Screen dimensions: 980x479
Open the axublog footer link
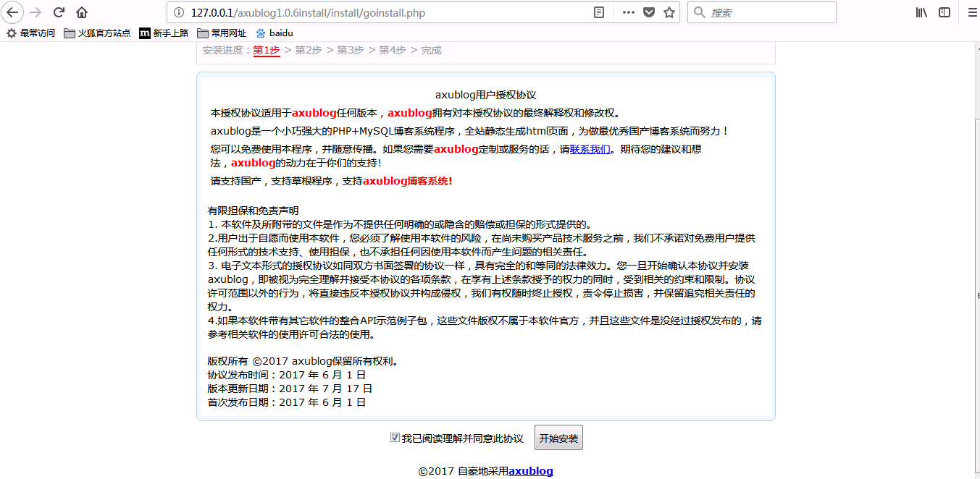[x=531, y=471]
